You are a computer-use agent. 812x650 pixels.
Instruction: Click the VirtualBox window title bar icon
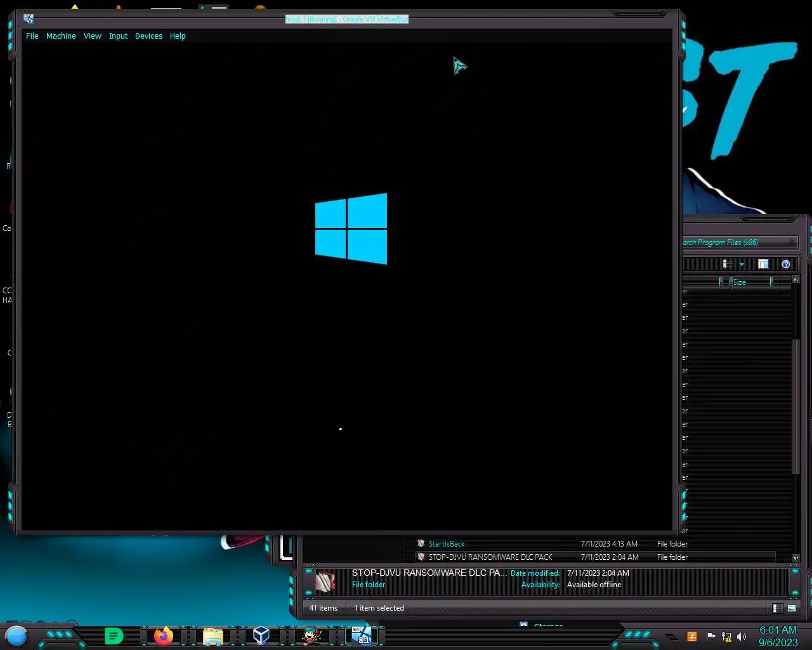coord(28,19)
